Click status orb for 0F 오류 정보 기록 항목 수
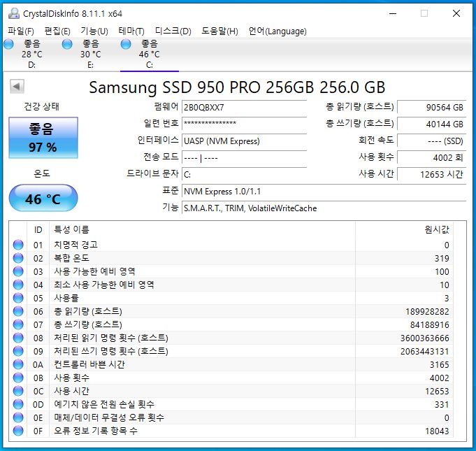 click(x=18, y=431)
